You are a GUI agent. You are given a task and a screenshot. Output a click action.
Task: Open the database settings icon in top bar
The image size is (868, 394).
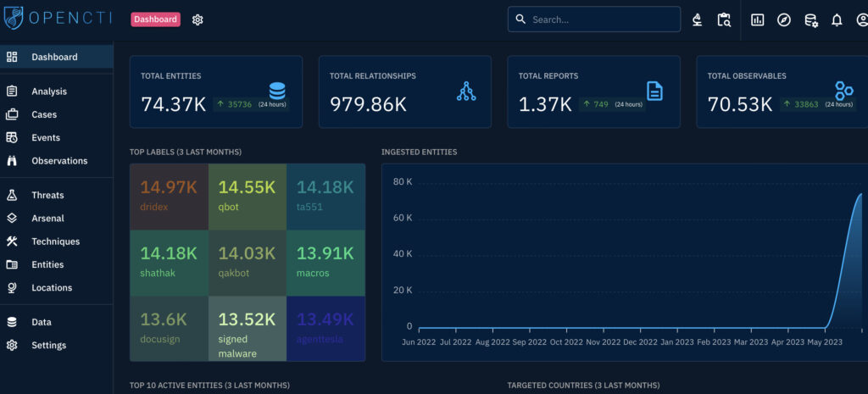[810, 19]
